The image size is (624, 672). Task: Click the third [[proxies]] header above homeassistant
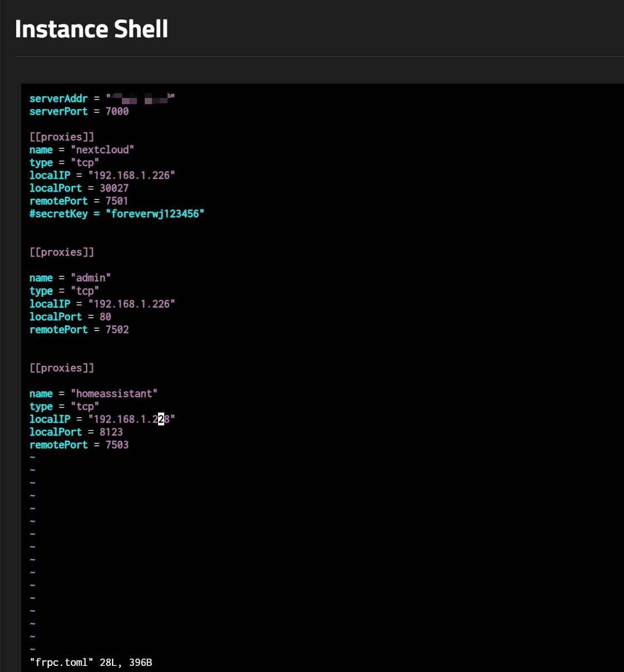pyautogui.click(x=62, y=368)
